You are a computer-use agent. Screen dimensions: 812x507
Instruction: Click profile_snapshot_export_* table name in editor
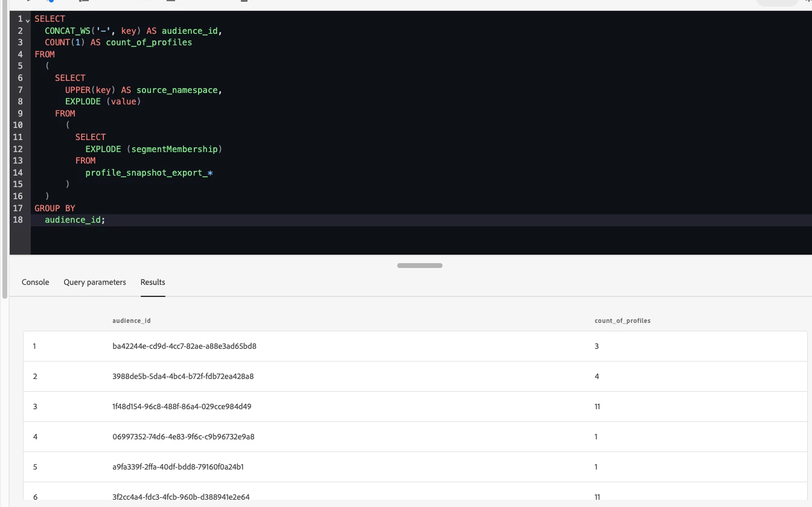point(149,173)
